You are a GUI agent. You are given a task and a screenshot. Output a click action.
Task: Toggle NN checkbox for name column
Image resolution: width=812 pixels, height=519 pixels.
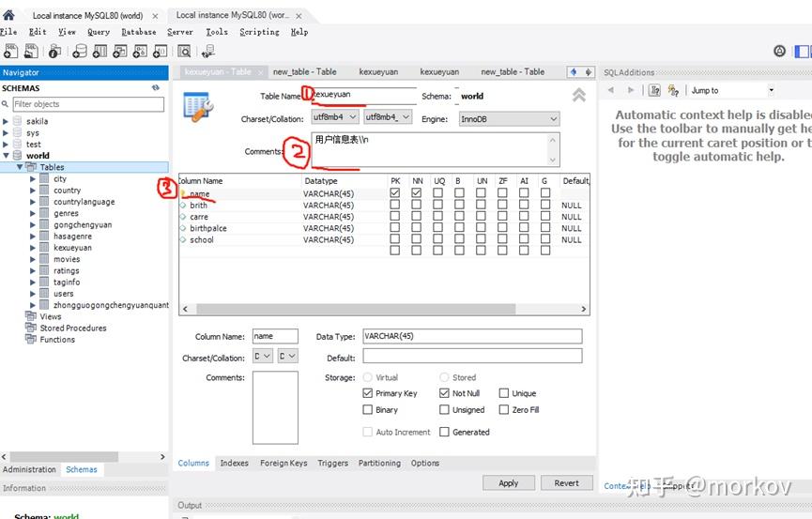tap(417, 193)
